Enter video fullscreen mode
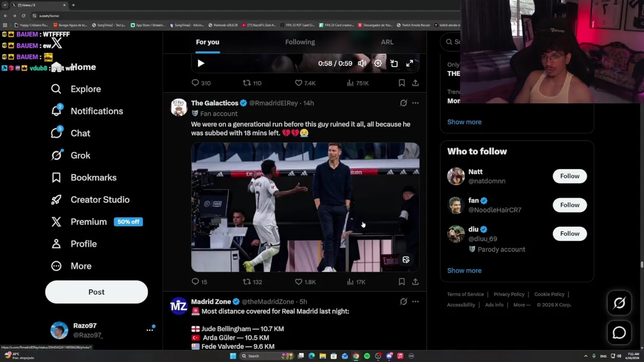This screenshot has width=644, height=362. (x=410, y=63)
